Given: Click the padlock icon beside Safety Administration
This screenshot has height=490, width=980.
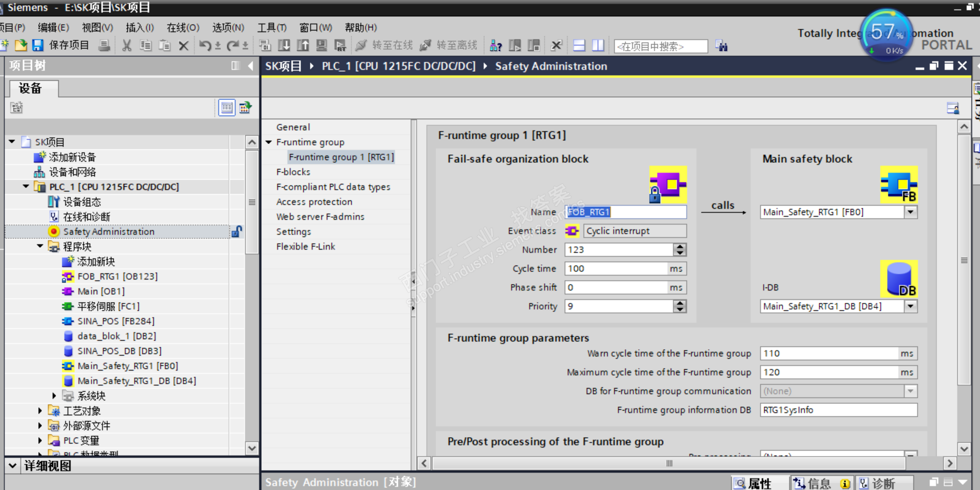Looking at the screenshot, I should point(237,231).
